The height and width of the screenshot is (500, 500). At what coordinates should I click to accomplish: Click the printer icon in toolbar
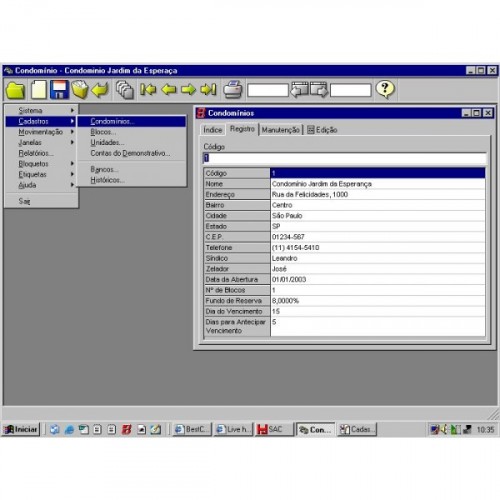(x=233, y=90)
